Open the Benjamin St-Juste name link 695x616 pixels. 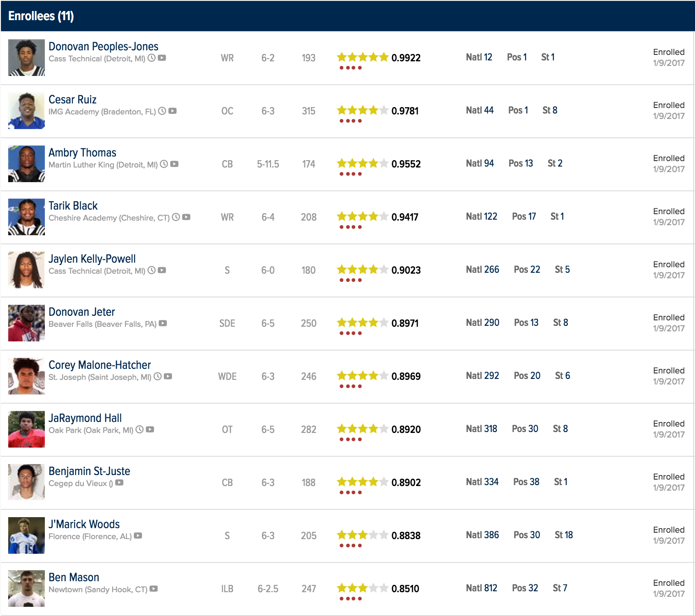tap(89, 471)
